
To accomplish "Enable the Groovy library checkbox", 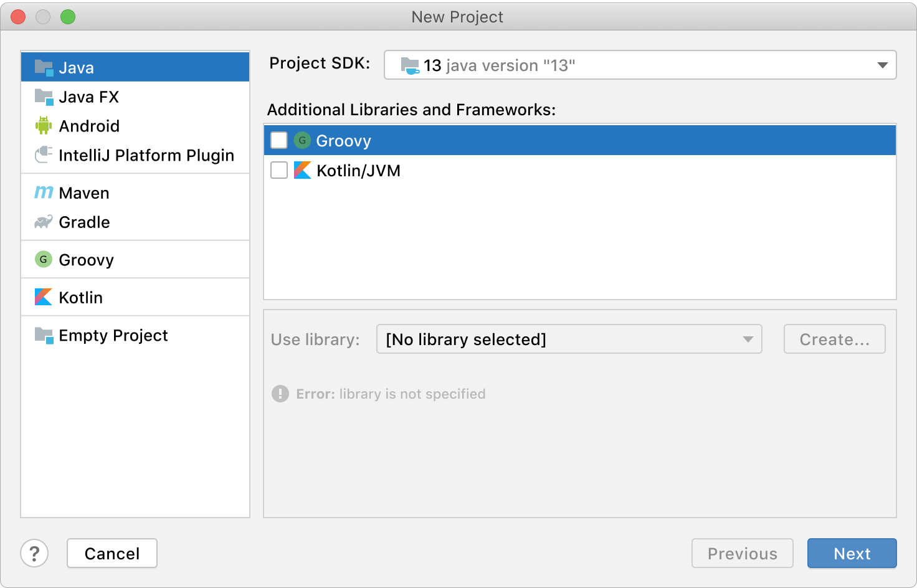I will (279, 140).
